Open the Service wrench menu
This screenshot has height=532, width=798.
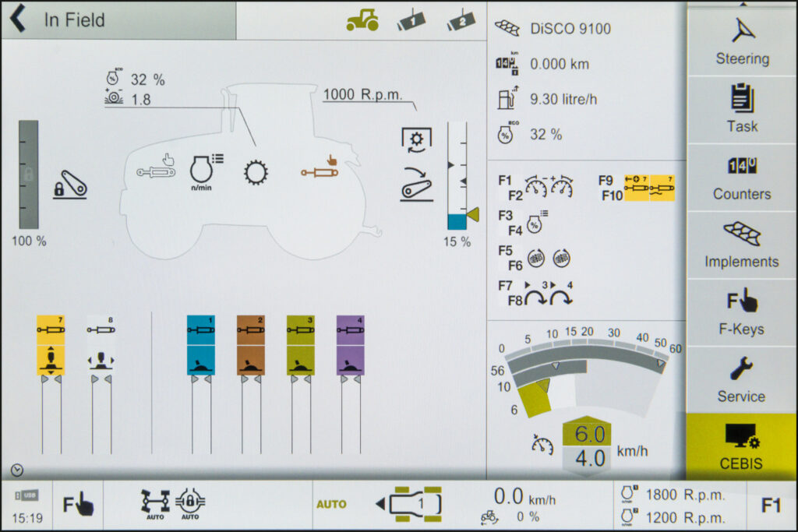(x=741, y=380)
